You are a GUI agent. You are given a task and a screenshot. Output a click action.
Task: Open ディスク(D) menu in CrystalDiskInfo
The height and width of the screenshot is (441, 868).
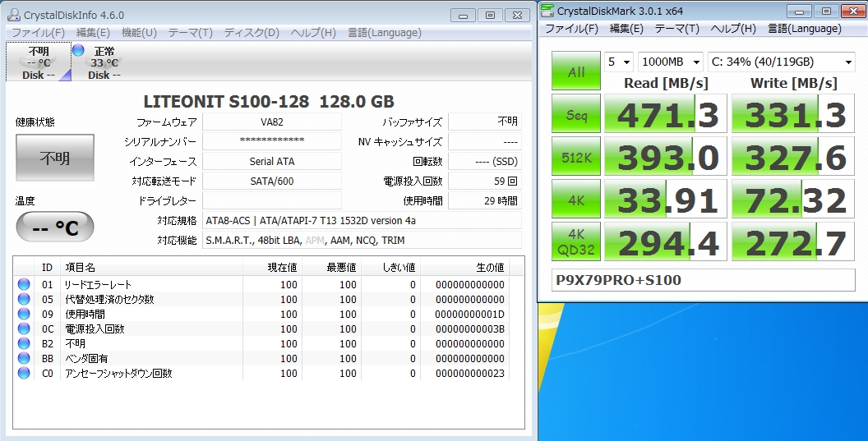pyautogui.click(x=252, y=33)
